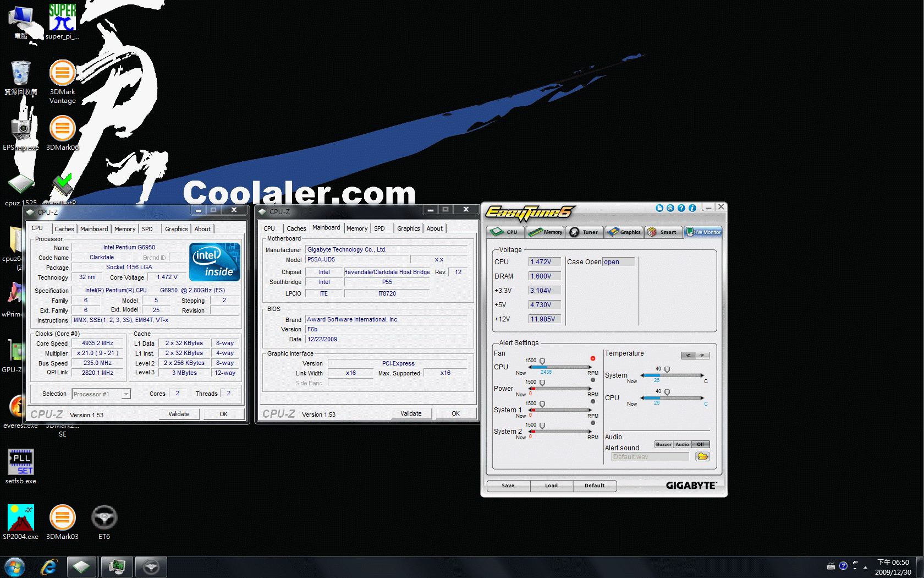Click OK in Mainboard CPU-Z window
Image resolution: width=924 pixels, height=578 pixels.
coord(455,413)
